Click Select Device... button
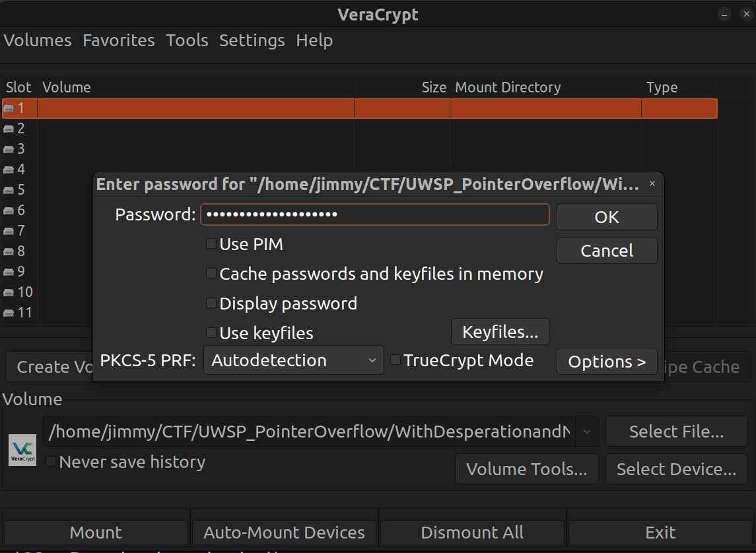The image size is (756, 553). tap(677, 469)
